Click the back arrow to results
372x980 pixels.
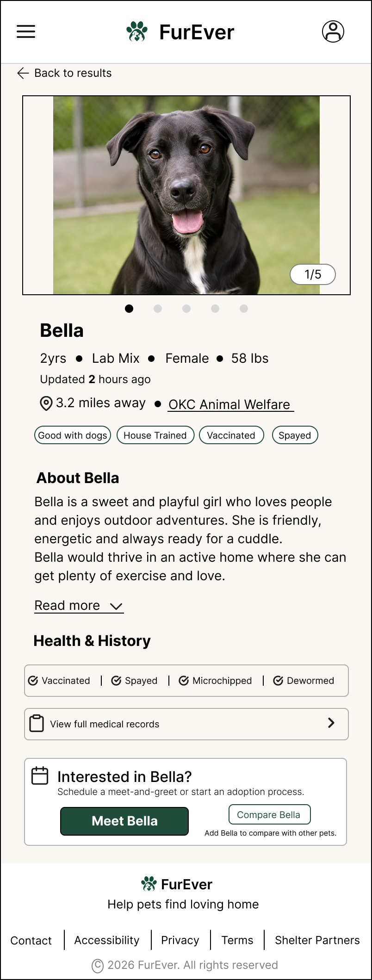tap(23, 73)
